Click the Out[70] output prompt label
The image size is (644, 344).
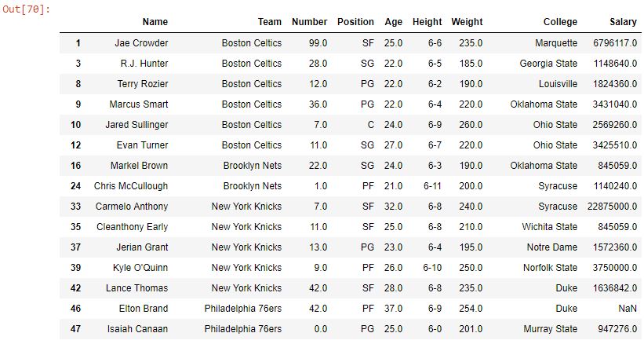pos(27,9)
